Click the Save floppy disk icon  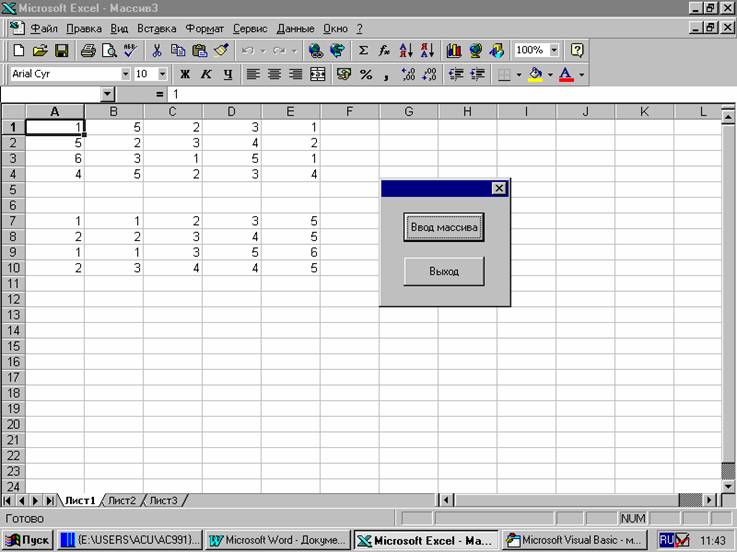tap(61, 50)
